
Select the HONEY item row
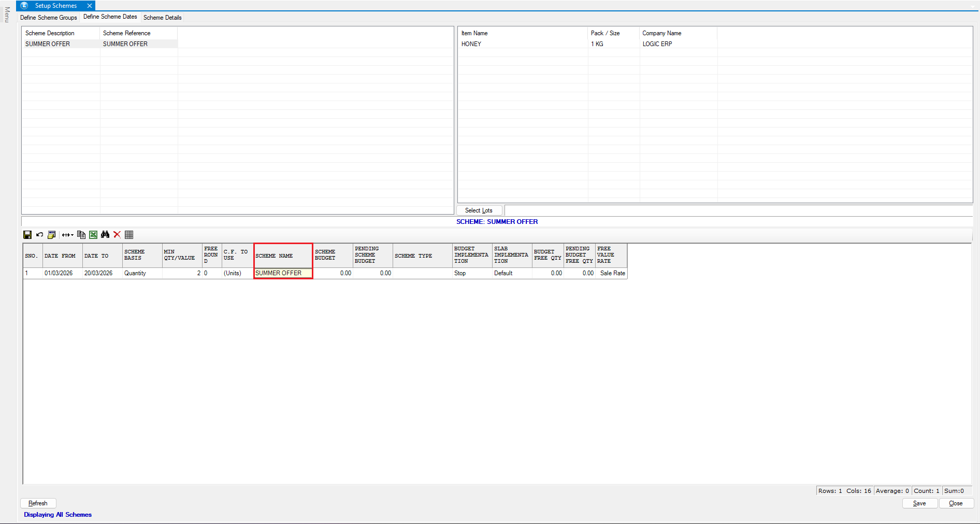pyautogui.click(x=471, y=44)
